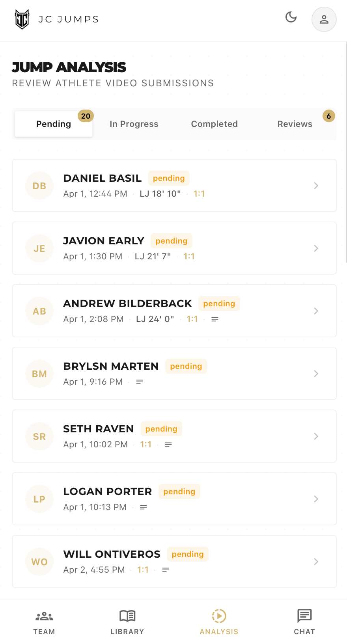
Task: Select the Reviews tab with badge 6
Action: coord(295,124)
